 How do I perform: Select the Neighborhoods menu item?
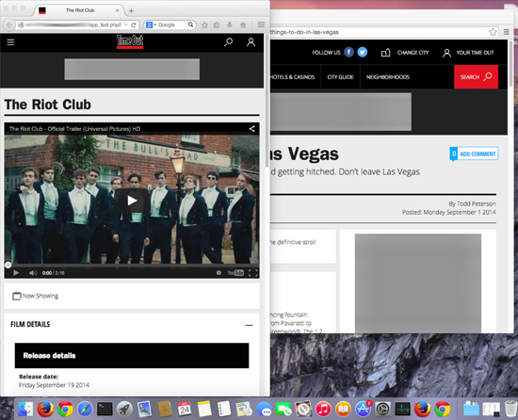[388, 77]
